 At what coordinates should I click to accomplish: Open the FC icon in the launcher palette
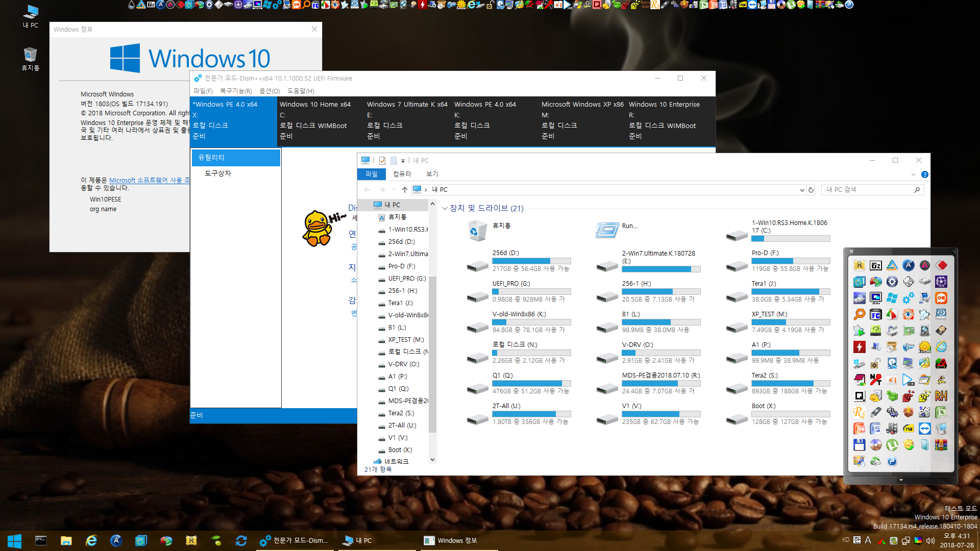click(876, 314)
